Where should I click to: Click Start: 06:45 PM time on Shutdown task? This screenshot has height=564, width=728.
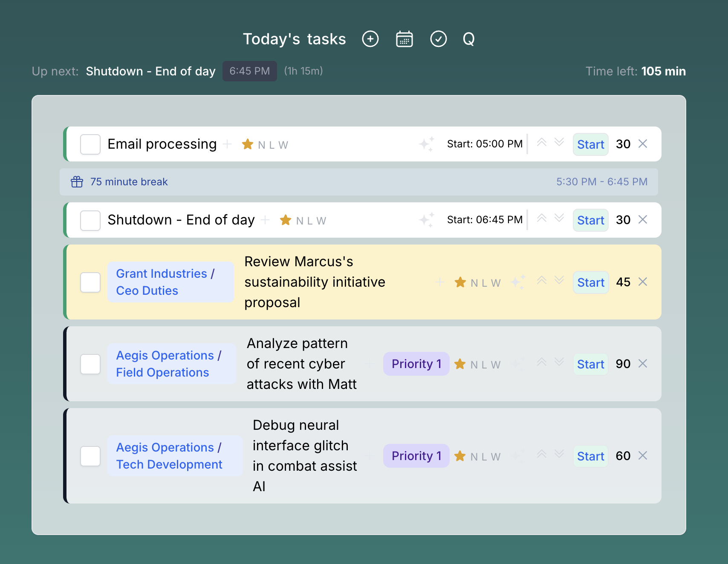(485, 220)
